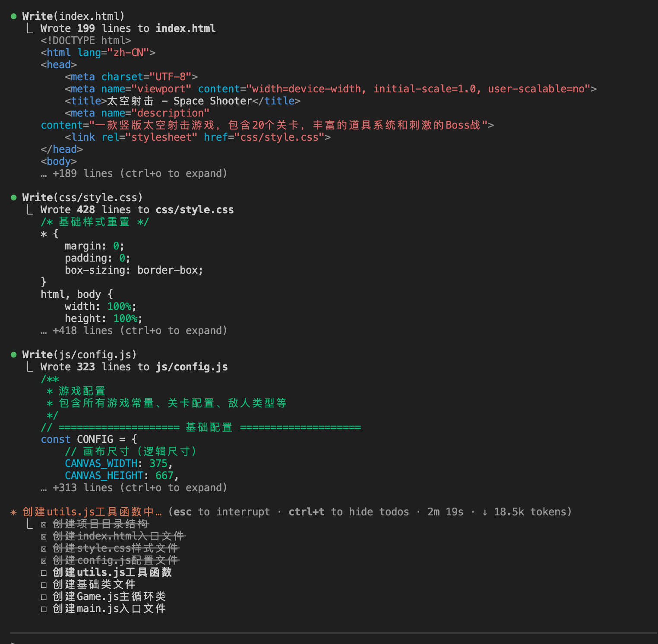Click the checked box for 创建style.css样式文件
Viewport: 658px width, 644px height.
click(44, 549)
